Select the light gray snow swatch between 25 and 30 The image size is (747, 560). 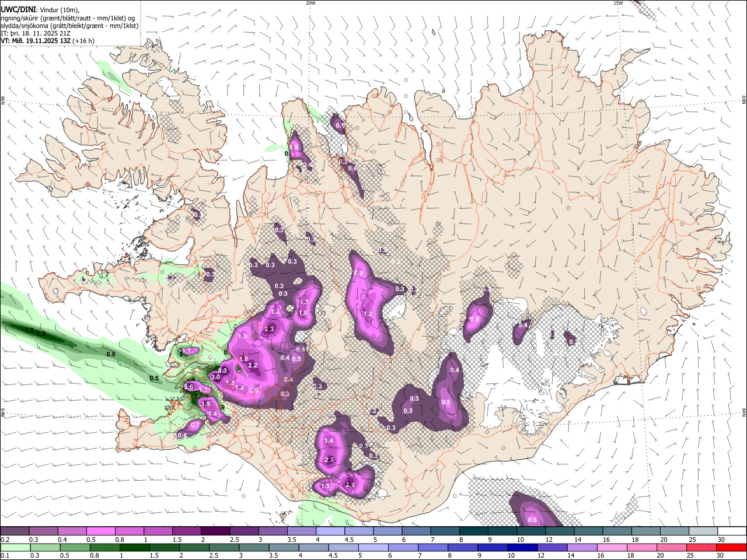click(x=704, y=531)
